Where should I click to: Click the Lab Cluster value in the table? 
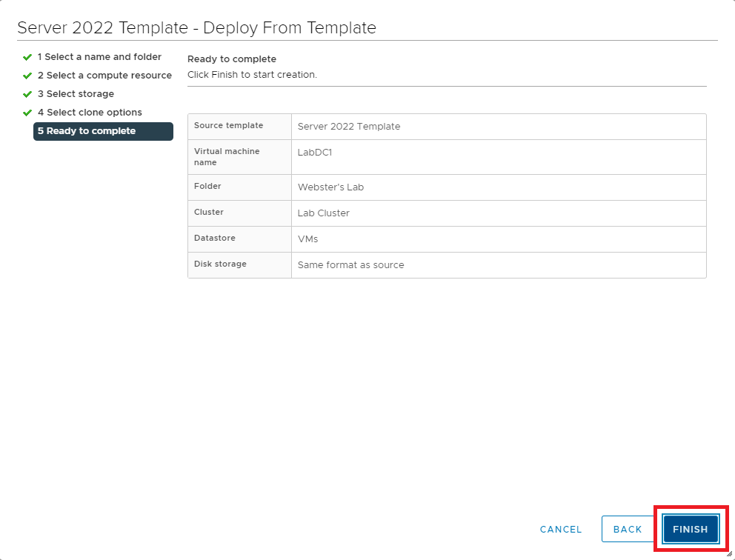(323, 213)
